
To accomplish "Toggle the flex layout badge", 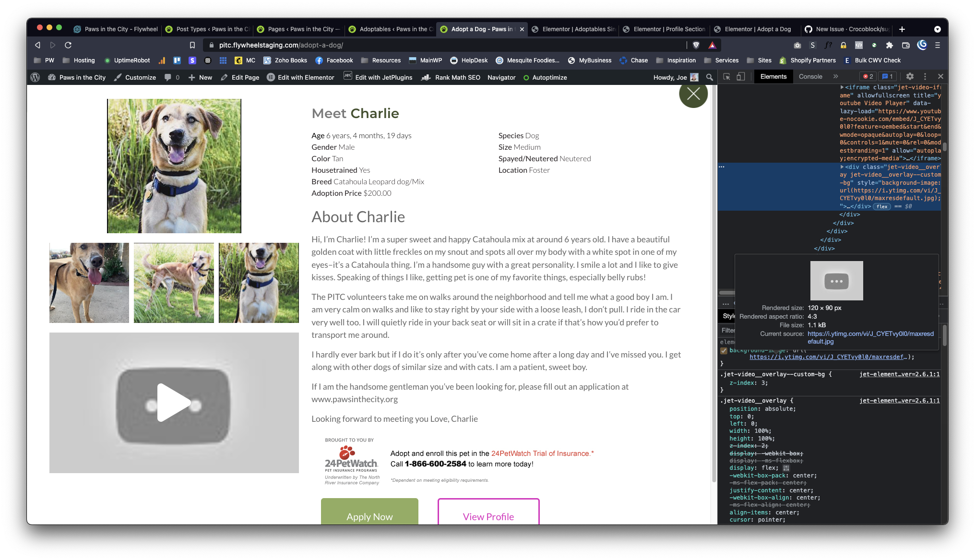I will (x=881, y=207).
